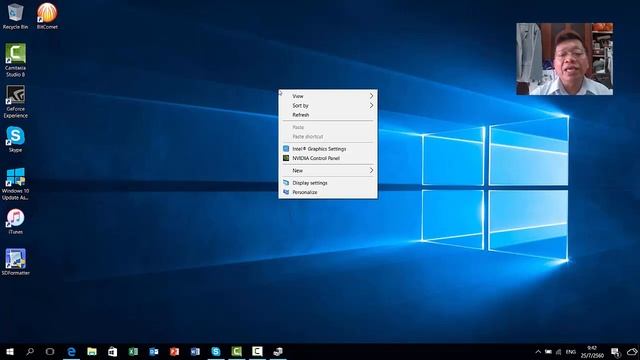Screen dimensions: 640x360
Task: Open the Microsoft Store taskbar icon
Action: (112, 351)
